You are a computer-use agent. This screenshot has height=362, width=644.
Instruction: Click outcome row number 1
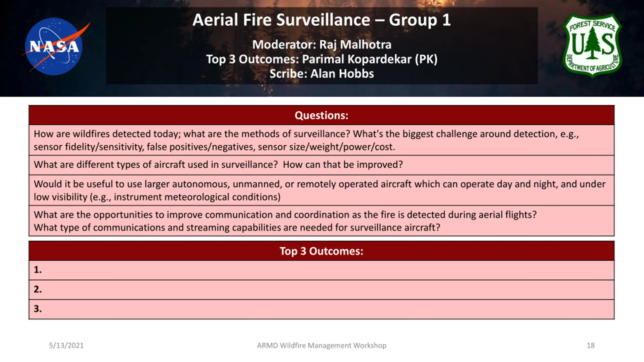tap(321, 270)
